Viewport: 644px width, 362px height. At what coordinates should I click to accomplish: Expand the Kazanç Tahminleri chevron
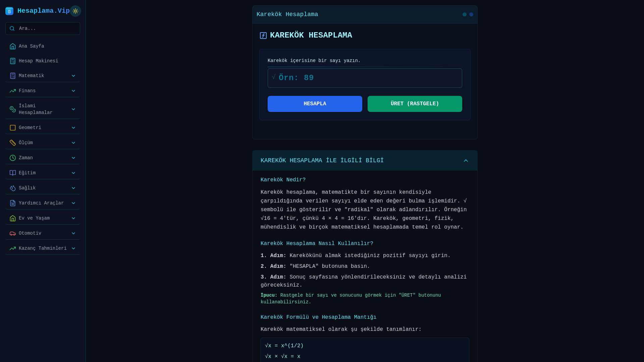point(73,248)
